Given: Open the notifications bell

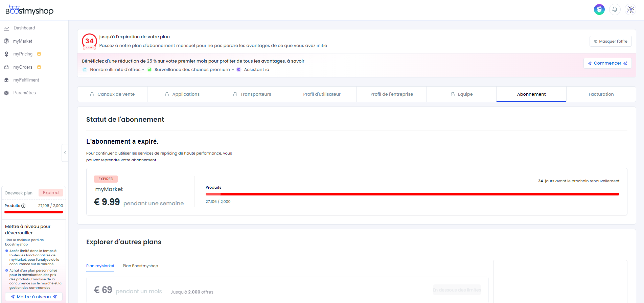Looking at the screenshot, I should pos(615,9).
